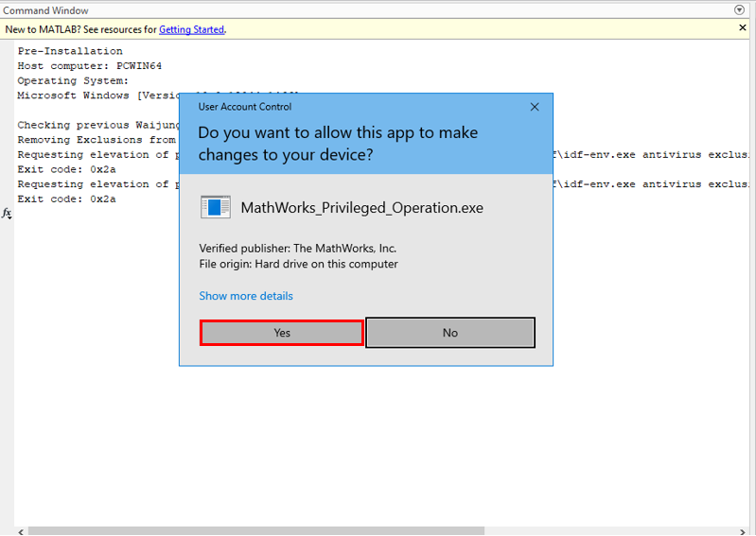Click second 'Exit code: 0x2a' line

[x=66, y=199]
